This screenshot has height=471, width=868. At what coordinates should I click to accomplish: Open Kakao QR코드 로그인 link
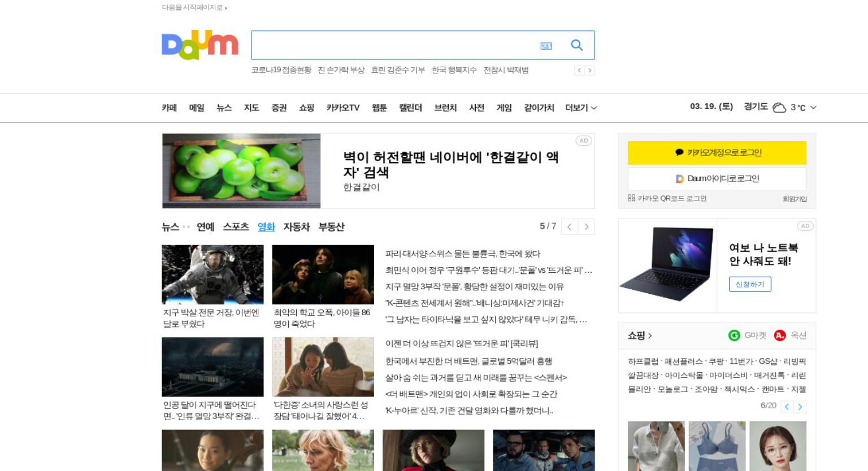pyautogui.click(x=667, y=198)
